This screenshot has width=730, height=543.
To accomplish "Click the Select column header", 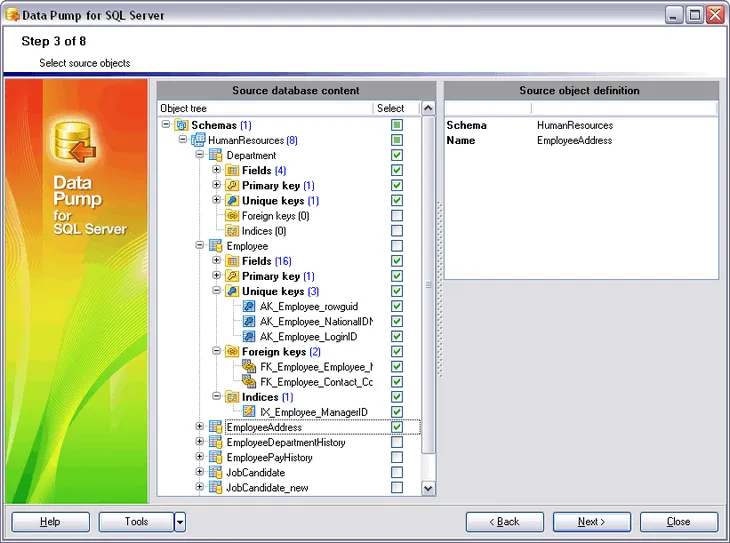I will (391, 108).
